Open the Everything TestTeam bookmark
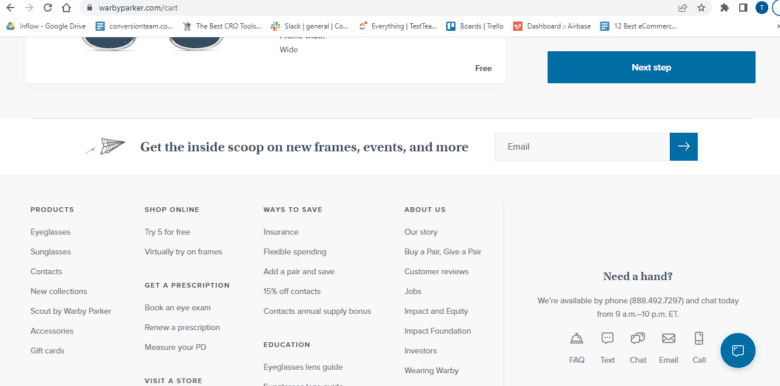This screenshot has width=780, height=386. pos(398,26)
